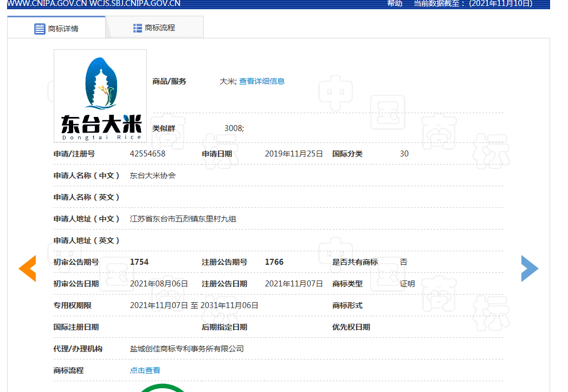Open the 点击查看 trademark process link
The width and height of the screenshot is (568, 392).
pyautogui.click(x=145, y=370)
